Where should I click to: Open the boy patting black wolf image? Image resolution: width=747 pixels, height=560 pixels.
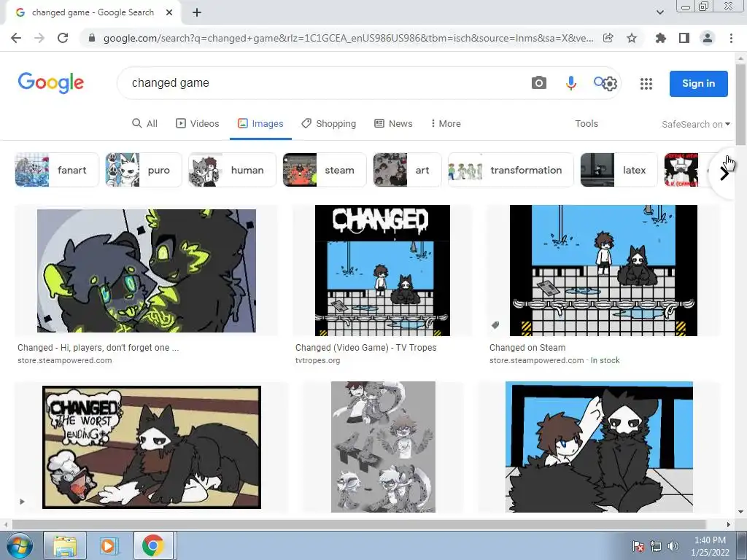click(x=600, y=447)
